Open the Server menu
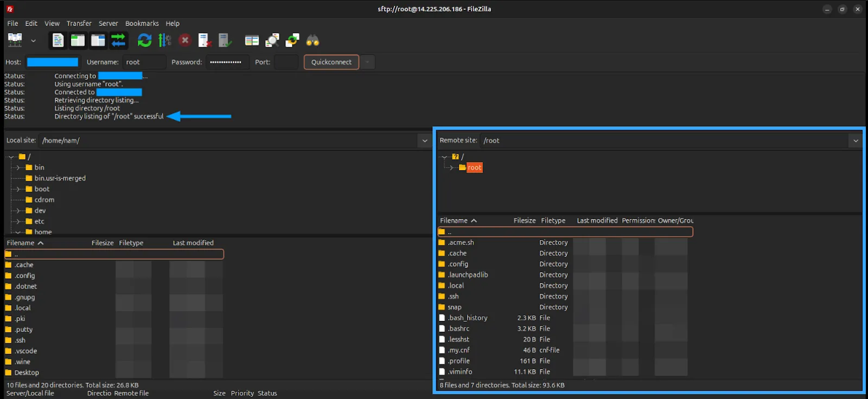 108,23
